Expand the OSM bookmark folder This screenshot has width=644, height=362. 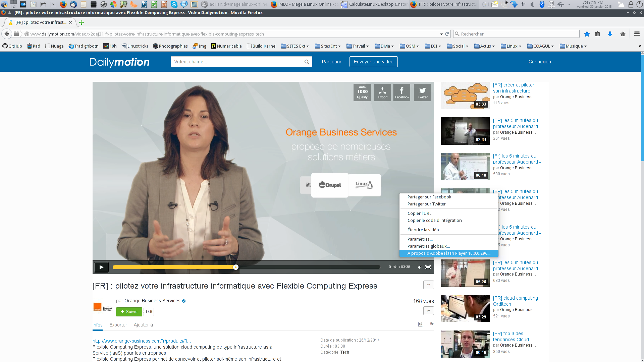(409, 46)
